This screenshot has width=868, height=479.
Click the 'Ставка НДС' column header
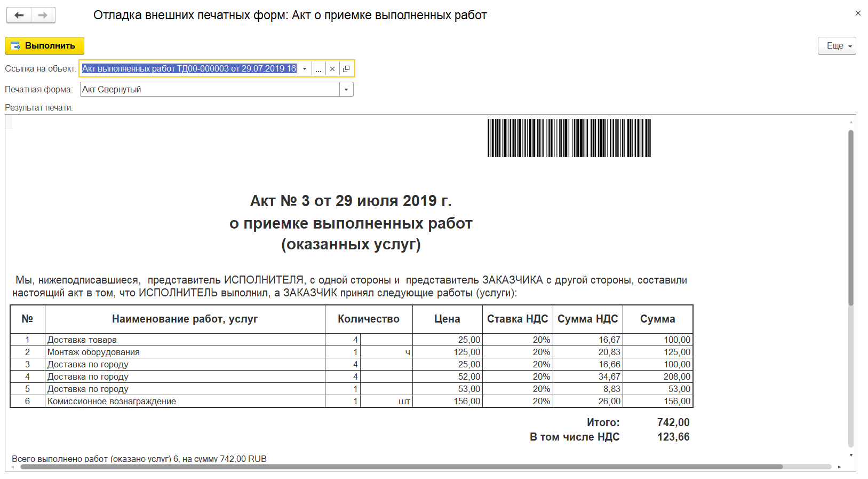click(x=517, y=319)
